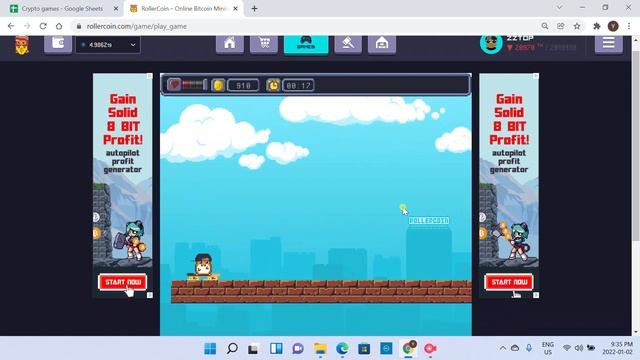The image size is (640, 360).
Task: Open Microsoft Store from taskbar
Action: tap(364, 349)
